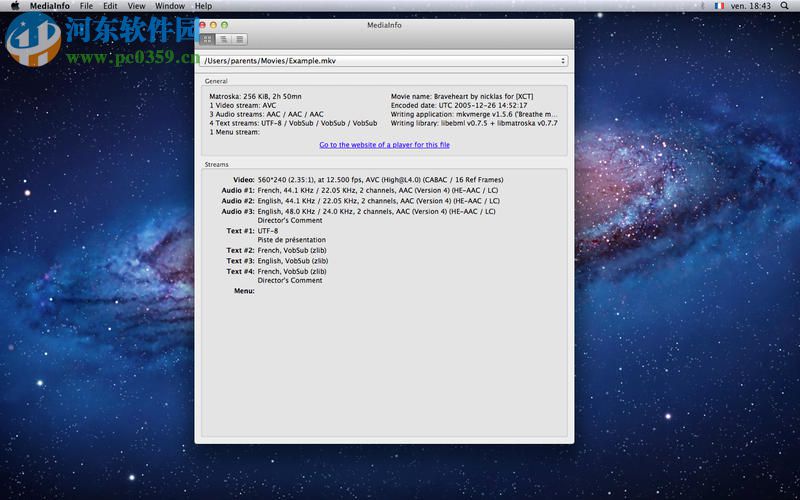
Task: Click the Streams section label
Action: (x=216, y=164)
